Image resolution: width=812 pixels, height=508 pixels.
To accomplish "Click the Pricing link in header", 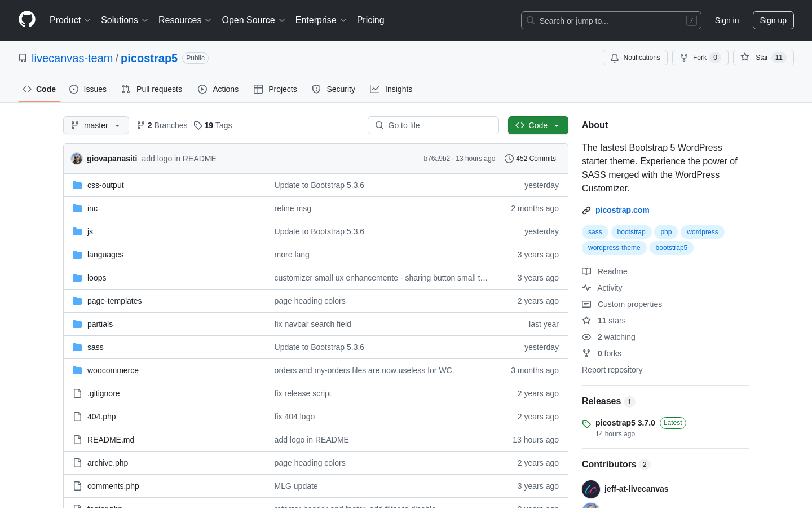I will pyautogui.click(x=370, y=20).
